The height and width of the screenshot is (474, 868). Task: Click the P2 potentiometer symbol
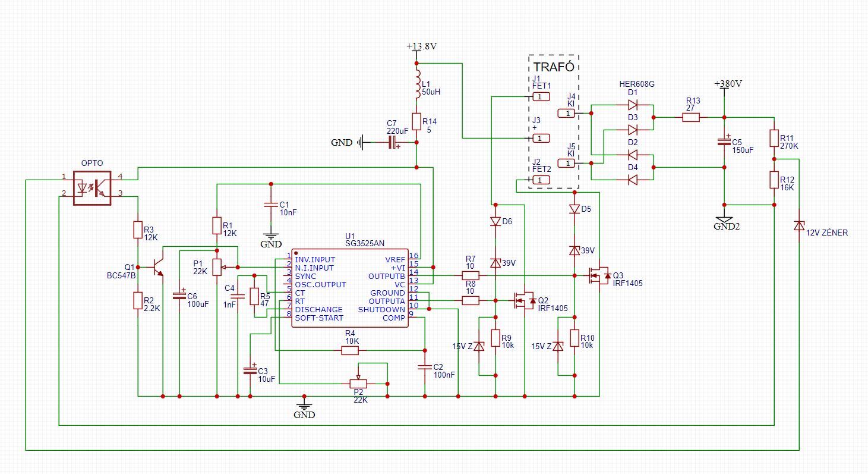click(358, 382)
